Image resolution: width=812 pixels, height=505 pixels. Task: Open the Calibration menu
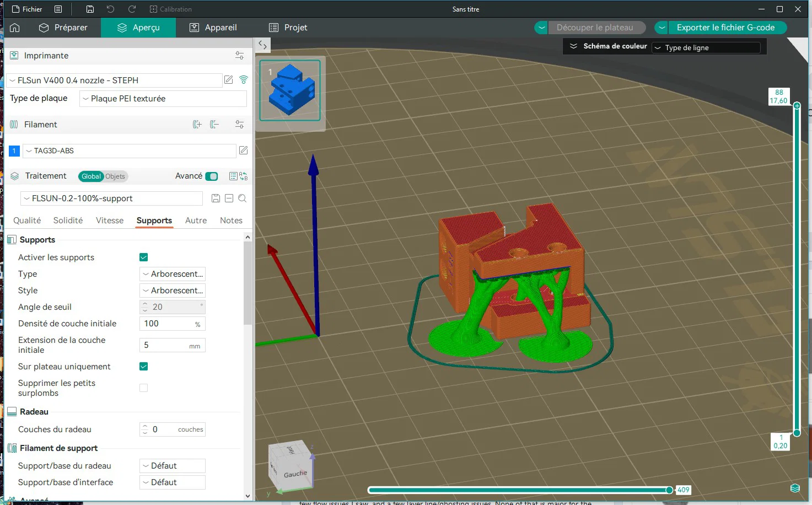click(x=171, y=9)
